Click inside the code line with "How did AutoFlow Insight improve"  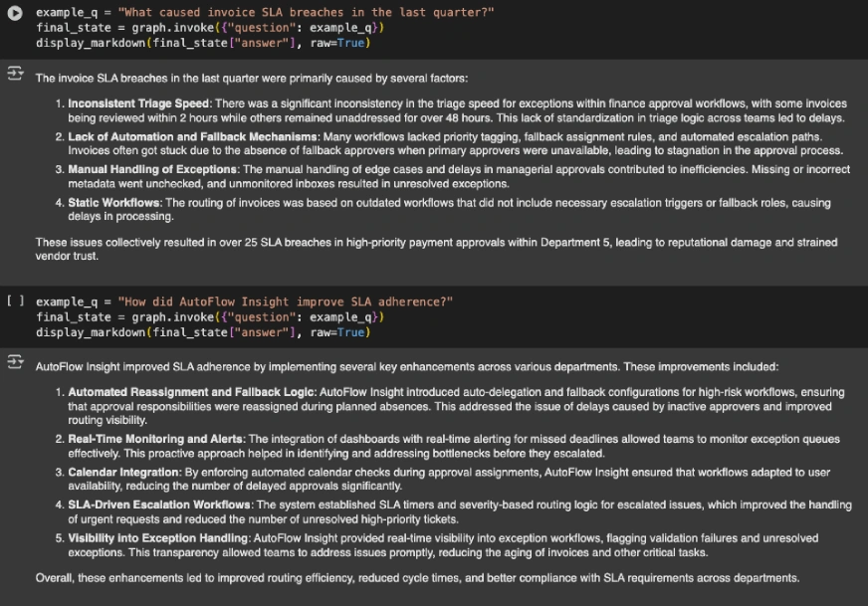click(x=244, y=302)
